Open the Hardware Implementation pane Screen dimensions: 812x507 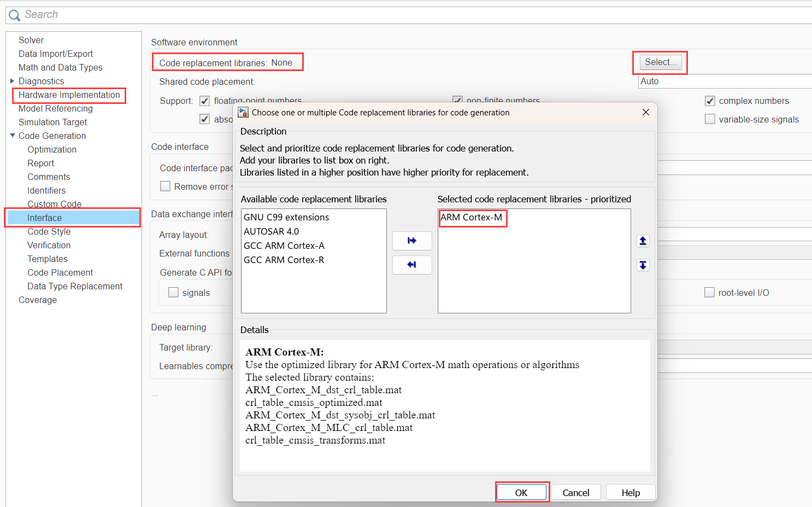(69, 95)
